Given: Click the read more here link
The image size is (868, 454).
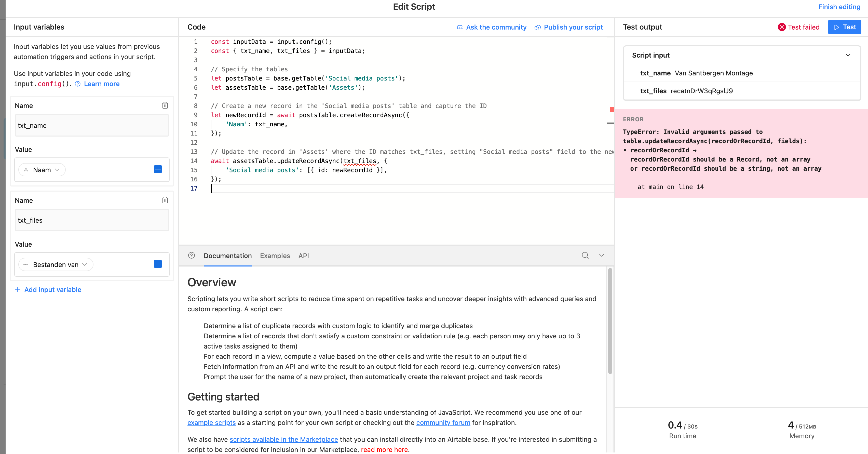Looking at the screenshot, I should (384, 450).
